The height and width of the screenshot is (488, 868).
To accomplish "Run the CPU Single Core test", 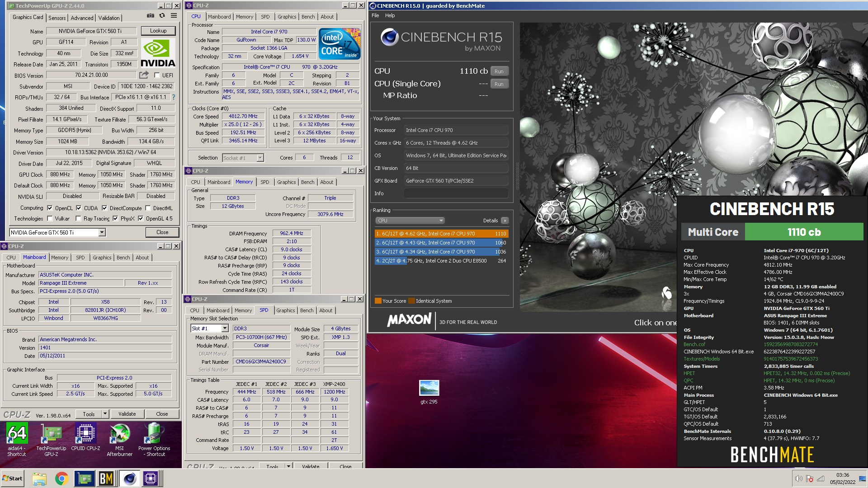I will (x=499, y=84).
